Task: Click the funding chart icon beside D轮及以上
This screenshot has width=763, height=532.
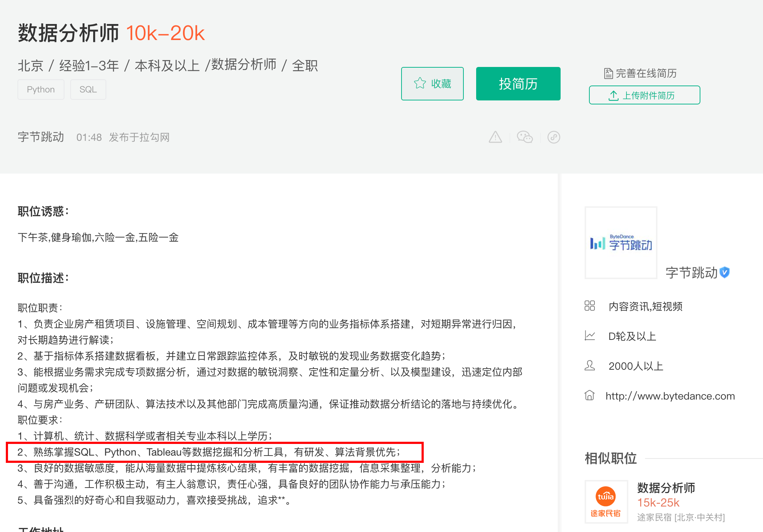Action: [x=590, y=336]
